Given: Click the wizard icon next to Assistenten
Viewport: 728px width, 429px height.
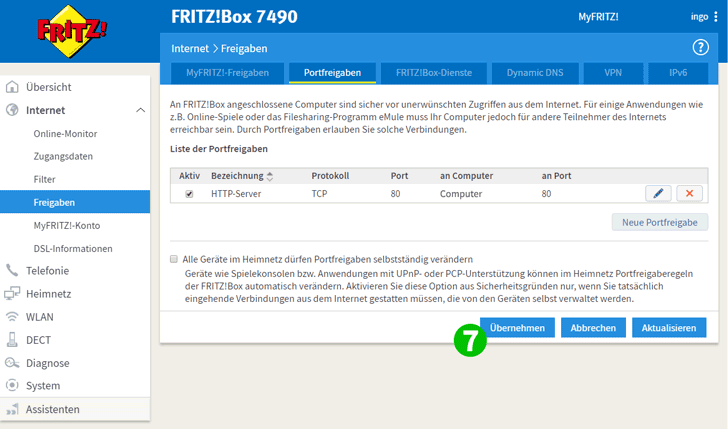Looking at the screenshot, I should [12, 409].
